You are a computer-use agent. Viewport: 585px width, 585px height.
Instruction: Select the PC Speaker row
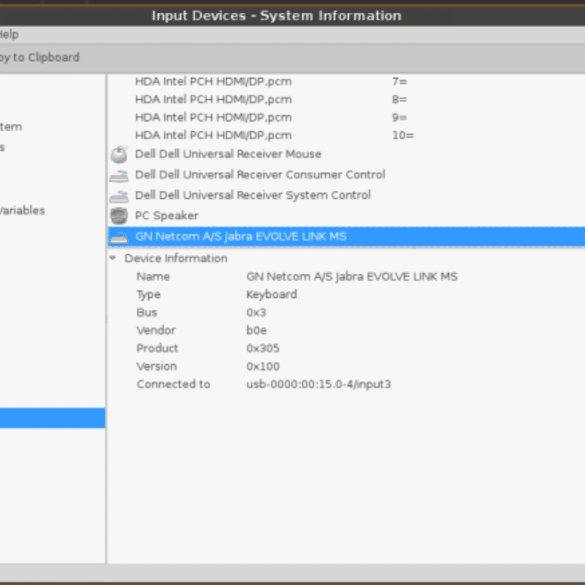click(347, 216)
